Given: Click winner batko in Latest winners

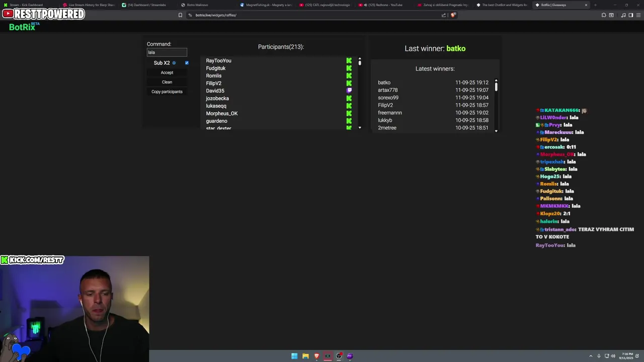Looking at the screenshot, I should [x=384, y=82].
